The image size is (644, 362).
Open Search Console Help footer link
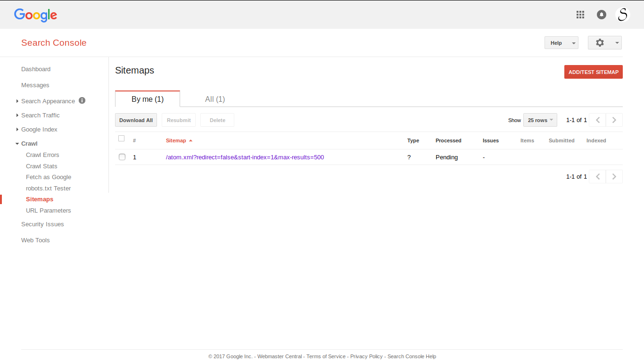pos(412,356)
